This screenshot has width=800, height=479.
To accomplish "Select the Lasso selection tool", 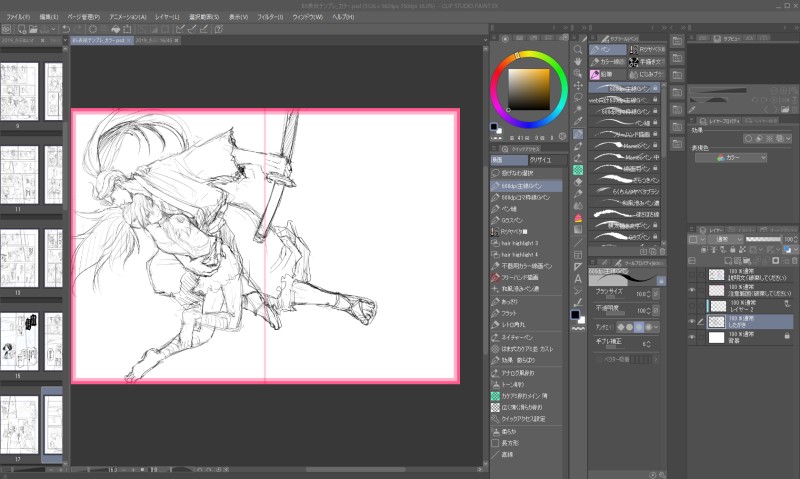I will [x=578, y=97].
